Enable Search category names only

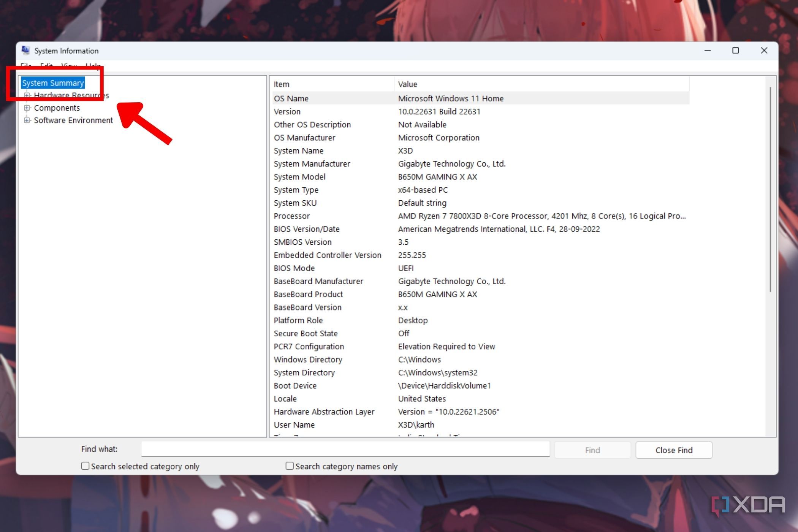(x=289, y=466)
